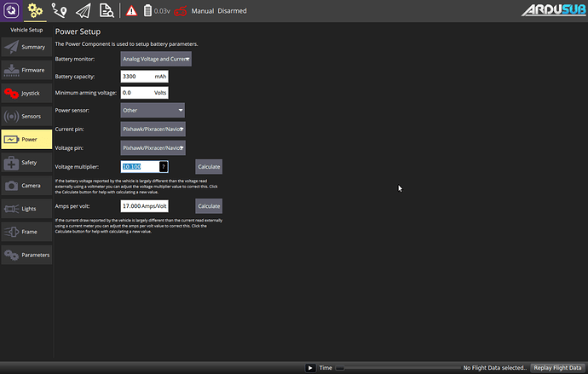Edit the Amps per volt field
Image resolution: width=588 pixels, height=374 pixels.
144,206
